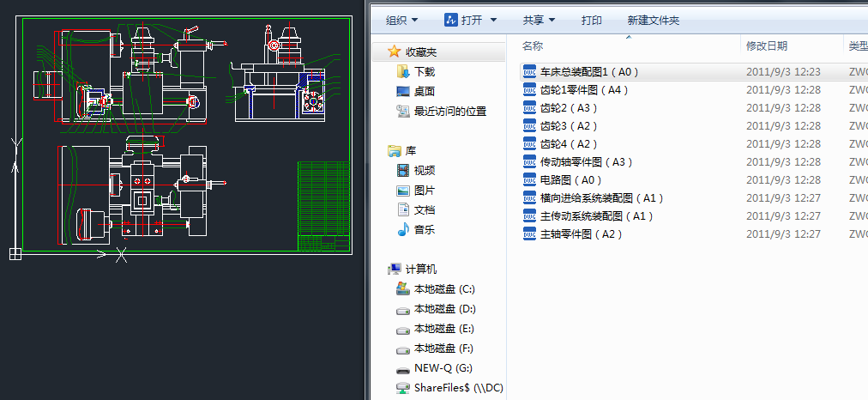868x400 pixels.
Task: Click the 打印 toolbar button
Action: click(592, 20)
